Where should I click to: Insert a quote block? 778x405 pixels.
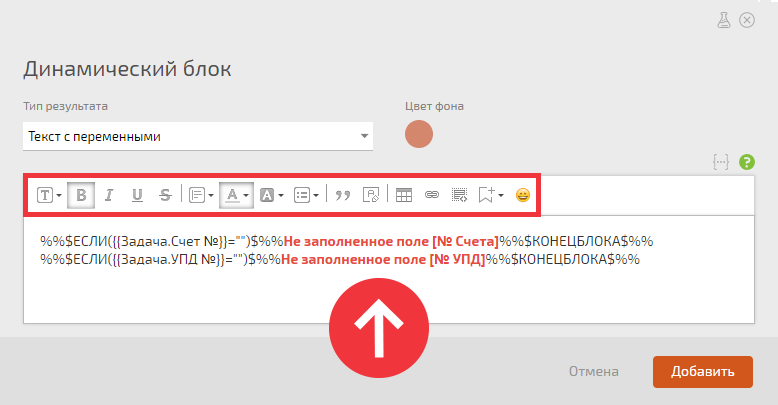pos(342,195)
